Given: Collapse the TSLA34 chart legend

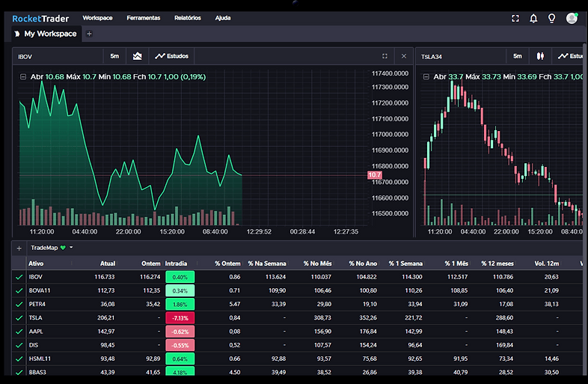Looking at the screenshot, I should tap(426, 77).
